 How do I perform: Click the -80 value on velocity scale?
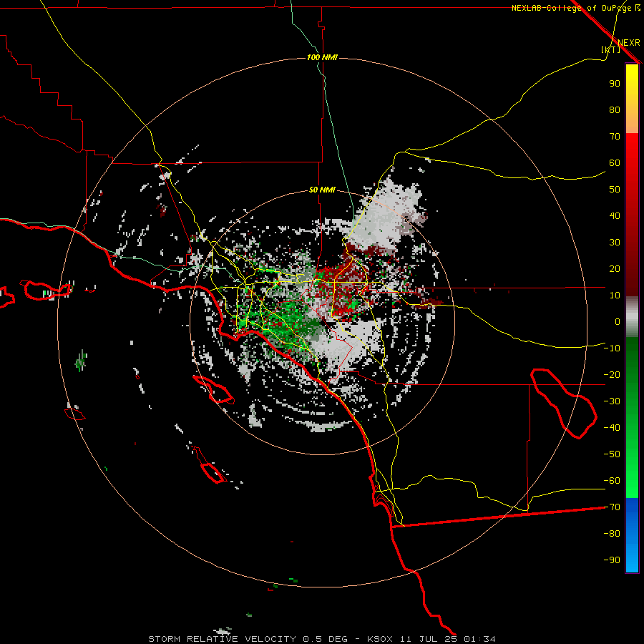pyautogui.click(x=612, y=534)
